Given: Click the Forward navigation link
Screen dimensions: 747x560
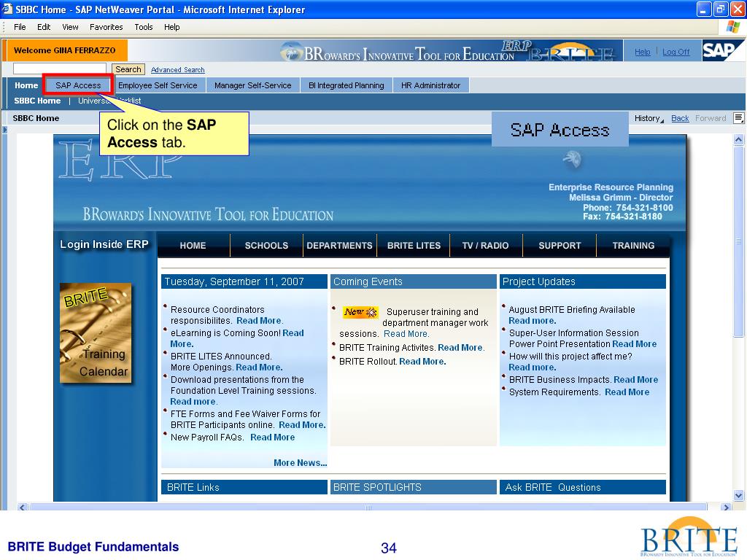Looking at the screenshot, I should [711, 118].
